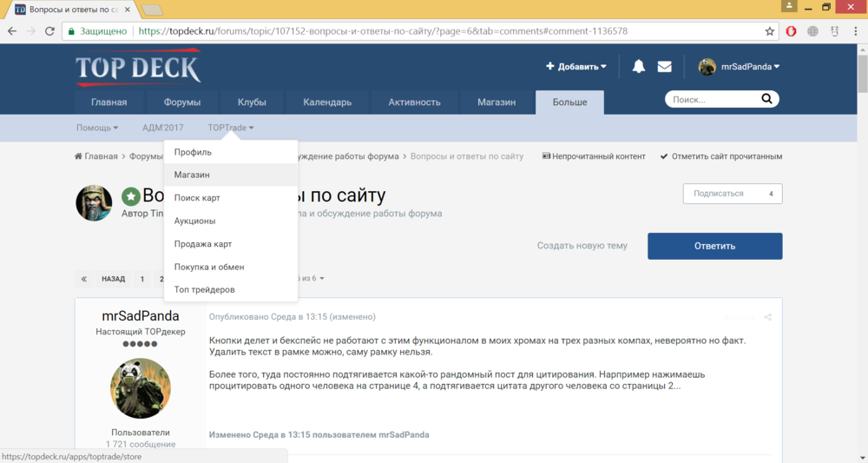Click the Форумы breadcrumb link
Image resolution: width=868 pixels, height=463 pixels.
[x=146, y=156]
